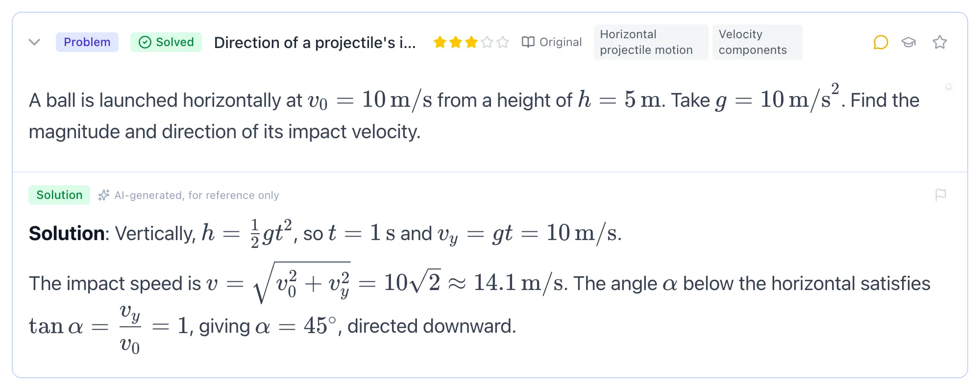Click the Problem label badge
The height and width of the screenshot is (390, 980).
(87, 42)
